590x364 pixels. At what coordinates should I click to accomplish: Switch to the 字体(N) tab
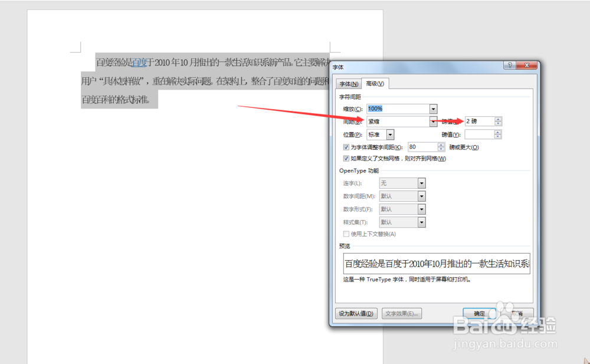point(349,84)
